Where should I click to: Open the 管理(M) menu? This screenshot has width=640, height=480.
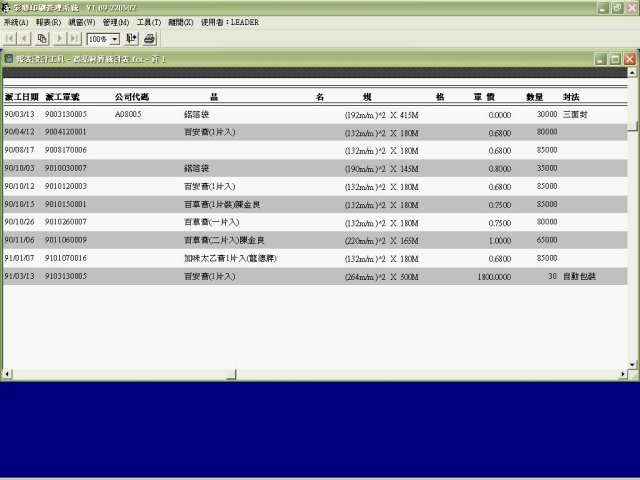(116, 22)
